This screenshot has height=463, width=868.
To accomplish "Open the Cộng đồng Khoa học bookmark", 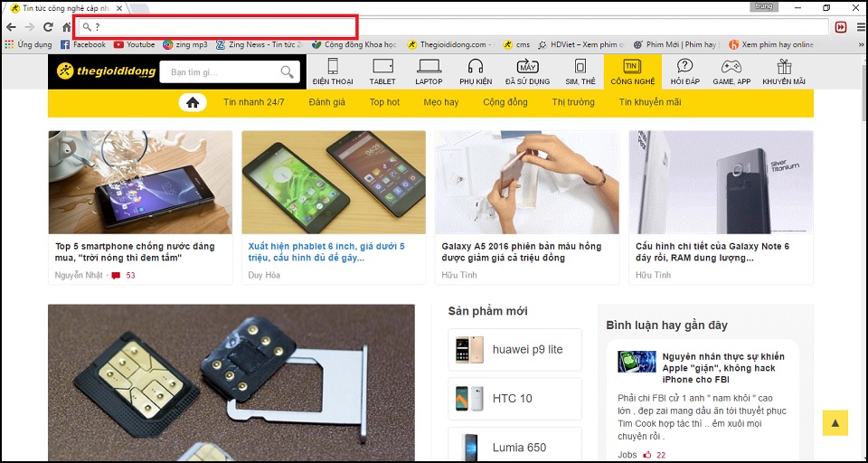I will pos(354,44).
